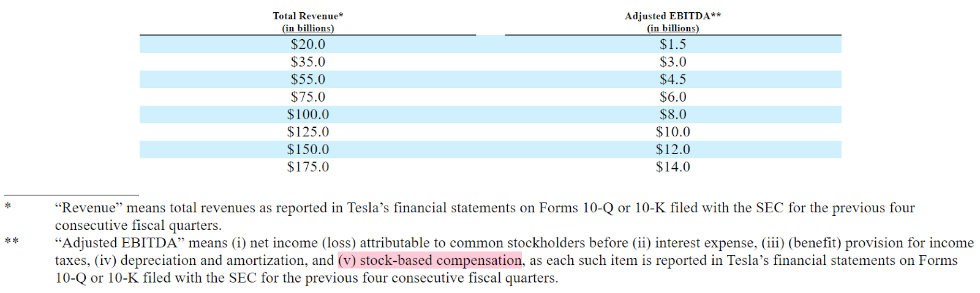Select the $35.0 revenue cell
Viewport: 980px width, 293px height.
tap(307, 62)
